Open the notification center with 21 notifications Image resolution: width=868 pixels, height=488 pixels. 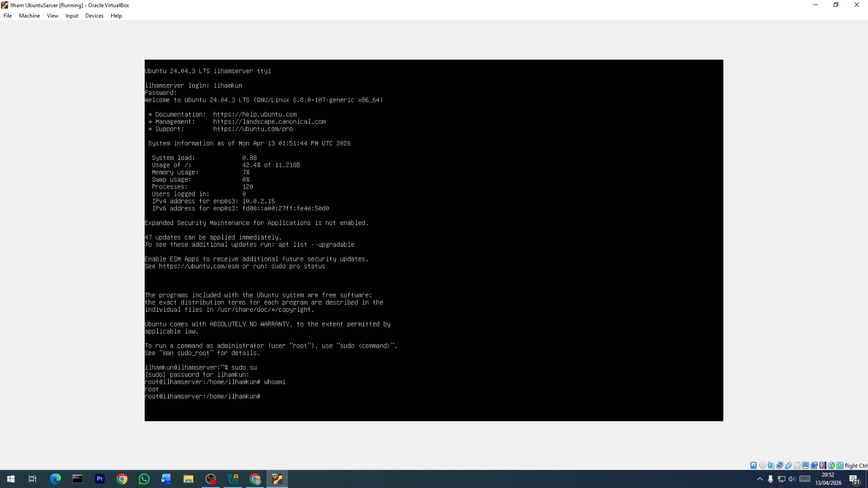(x=854, y=479)
